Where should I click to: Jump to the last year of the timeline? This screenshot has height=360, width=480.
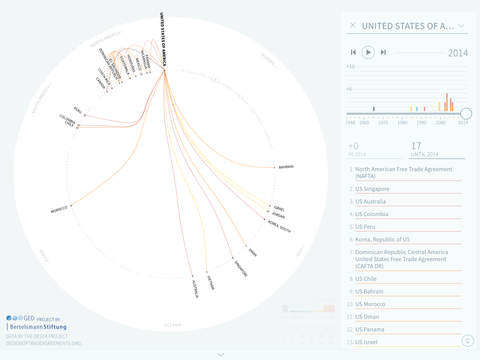[383, 52]
